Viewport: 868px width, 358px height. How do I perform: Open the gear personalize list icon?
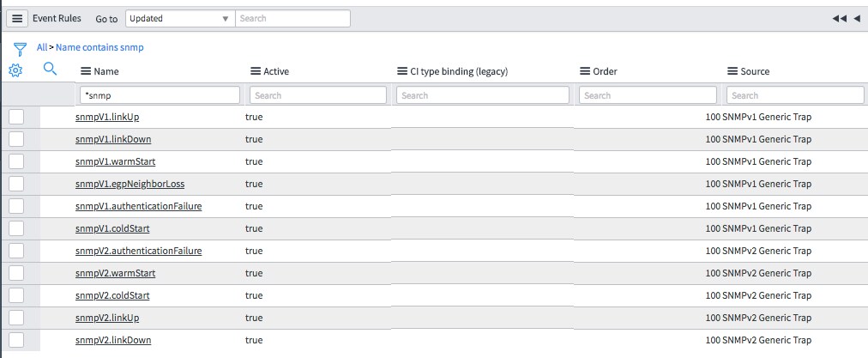(15, 70)
